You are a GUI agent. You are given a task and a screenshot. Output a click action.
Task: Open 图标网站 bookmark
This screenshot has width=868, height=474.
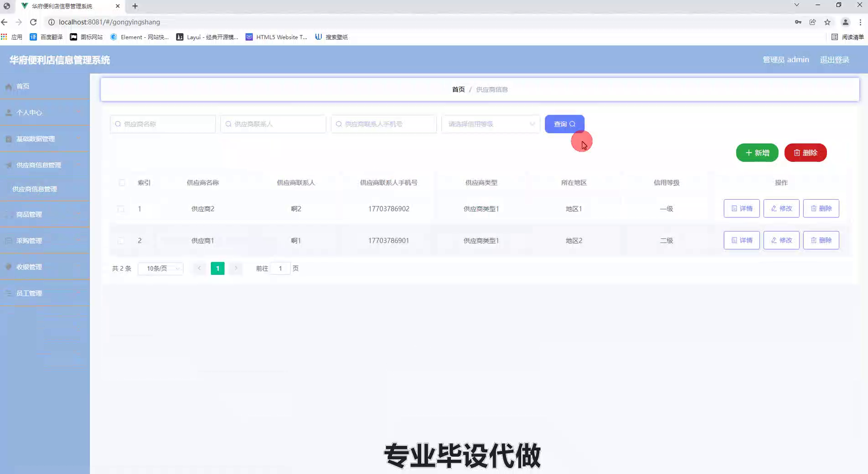86,37
